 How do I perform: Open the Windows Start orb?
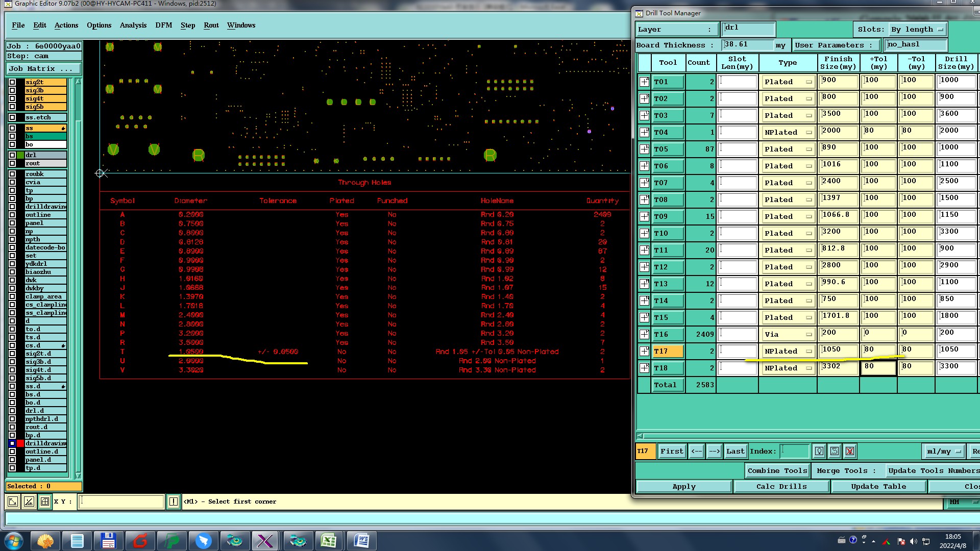point(14,540)
